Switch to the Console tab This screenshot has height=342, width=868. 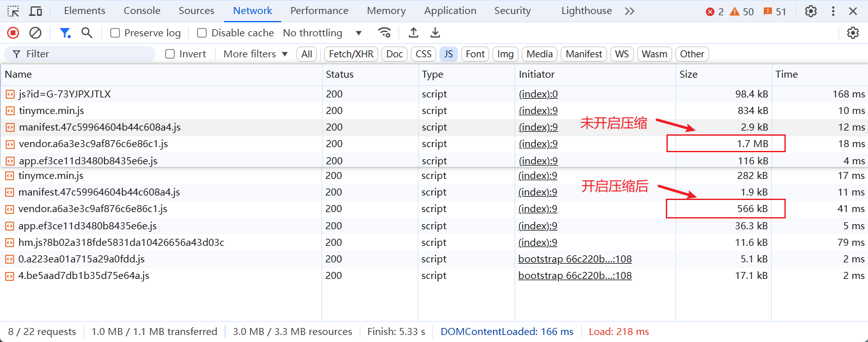point(142,11)
